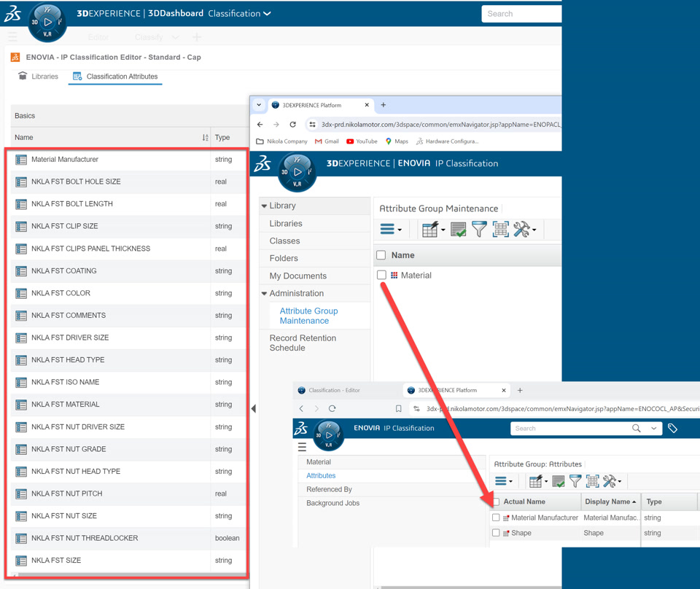The image size is (700, 589).
Task: Open the tools wrench dropdown in Attribute Group Maintenance
Action: click(524, 230)
